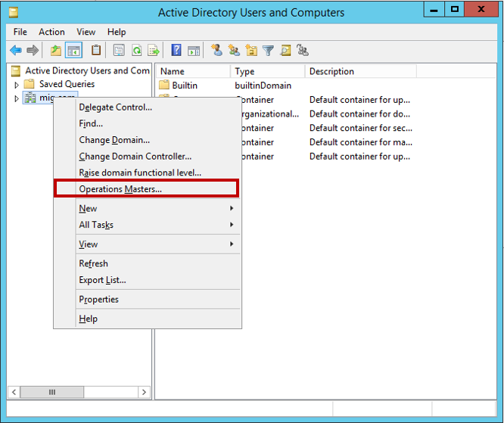Sort by the Name column header
The width and height of the screenshot is (504, 423).
pyautogui.click(x=194, y=71)
